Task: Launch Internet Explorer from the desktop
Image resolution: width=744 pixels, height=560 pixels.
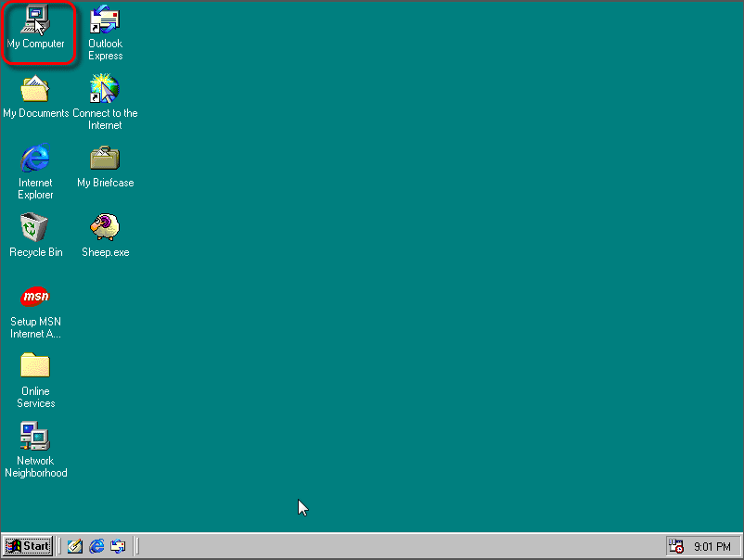Action: [34, 158]
